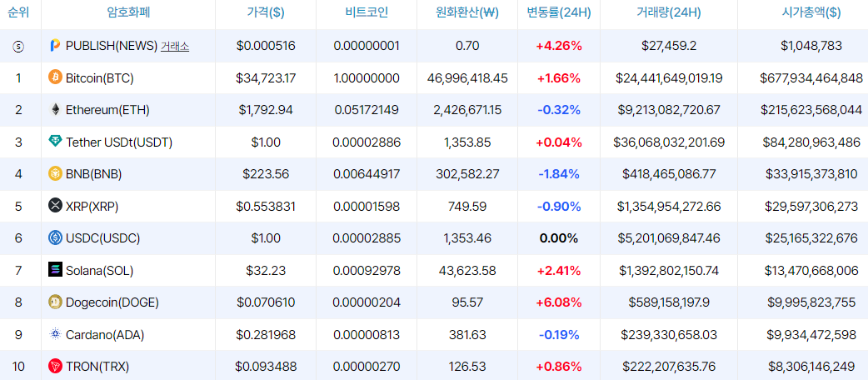This screenshot has width=868, height=380.
Task: Click the orange Bitcoin logo icon
Action: (x=55, y=77)
